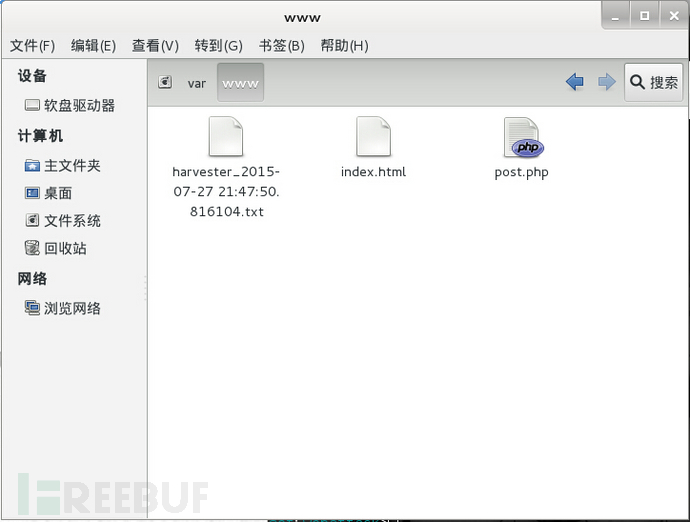This screenshot has height=522, width=690.
Task: Click the trash bin icon in sidebar
Action: click(32, 248)
